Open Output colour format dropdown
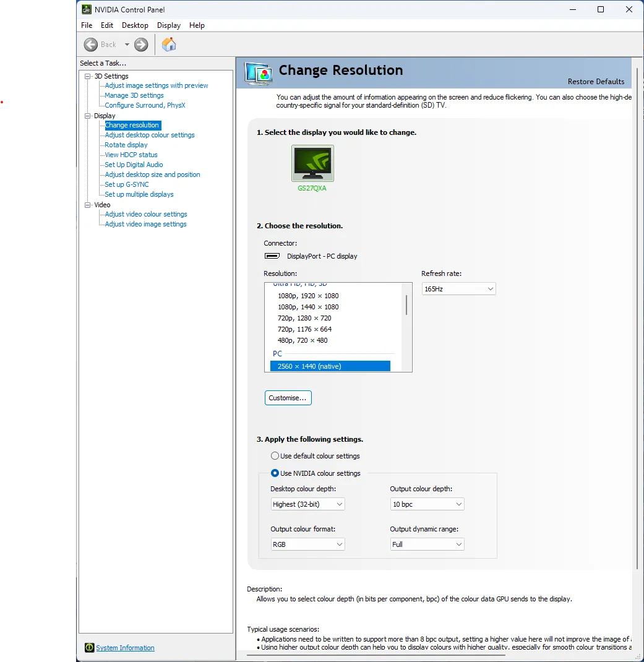The height and width of the screenshot is (662, 644). (x=307, y=544)
